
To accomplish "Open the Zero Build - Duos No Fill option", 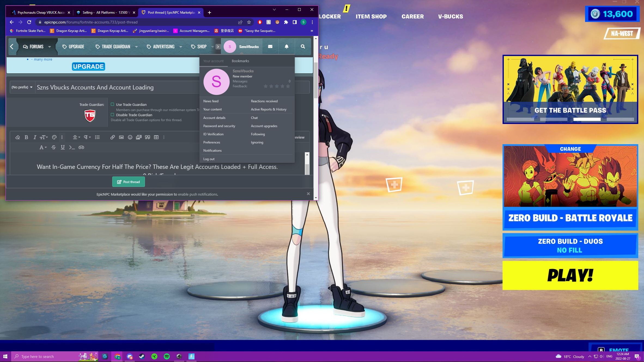I will pyautogui.click(x=570, y=246).
